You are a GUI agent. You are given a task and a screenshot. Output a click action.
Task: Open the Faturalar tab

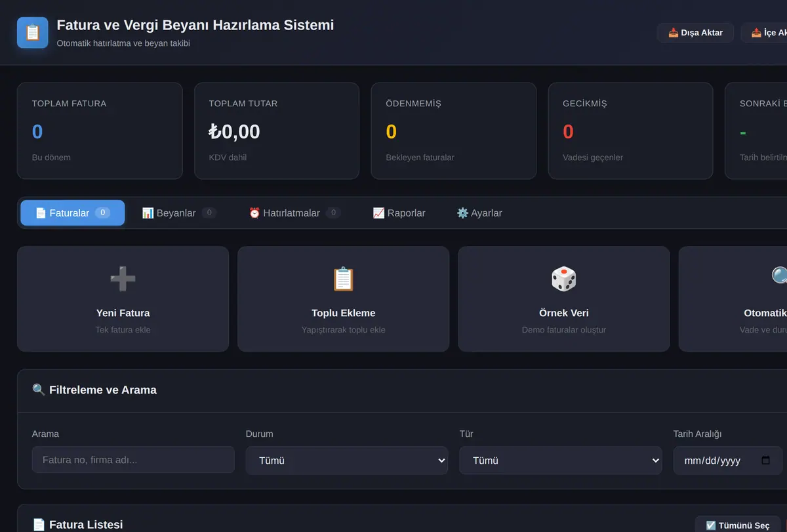tap(73, 213)
